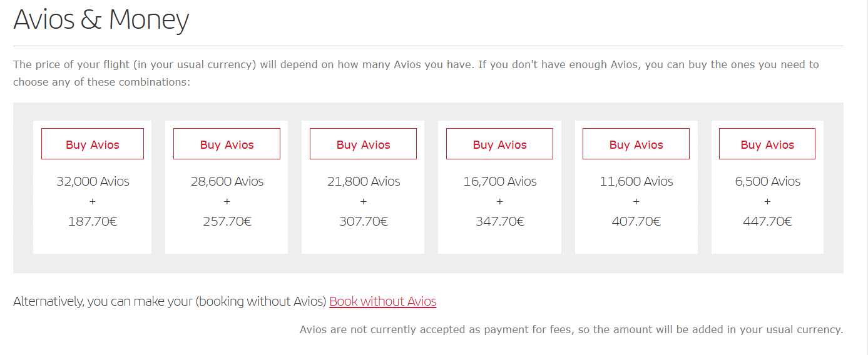The width and height of the screenshot is (868, 355).
Task: Select the 11,600 Avios amount label
Action: (636, 181)
